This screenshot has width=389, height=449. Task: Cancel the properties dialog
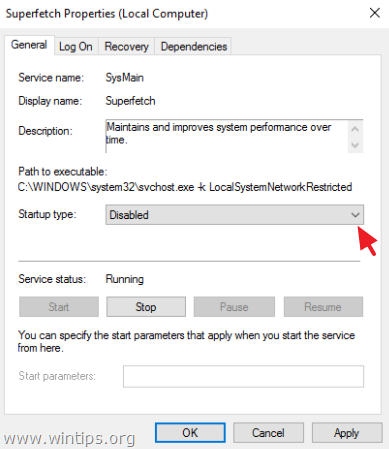pos(268,433)
